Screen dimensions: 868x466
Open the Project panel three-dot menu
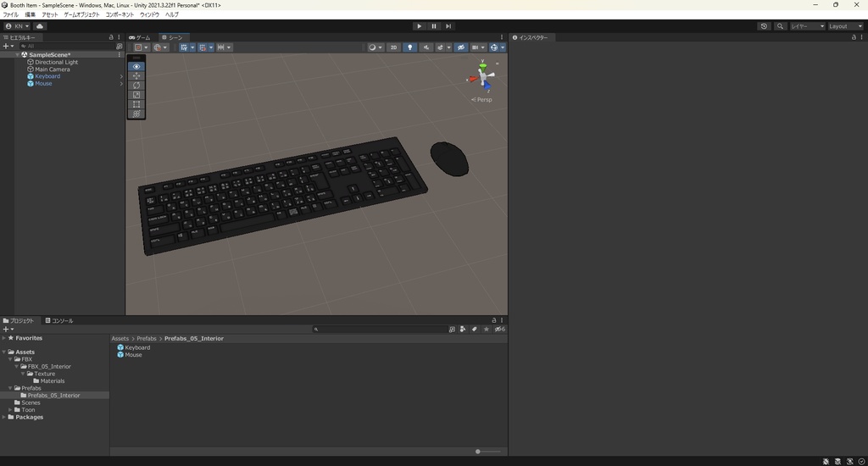(x=502, y=320)
